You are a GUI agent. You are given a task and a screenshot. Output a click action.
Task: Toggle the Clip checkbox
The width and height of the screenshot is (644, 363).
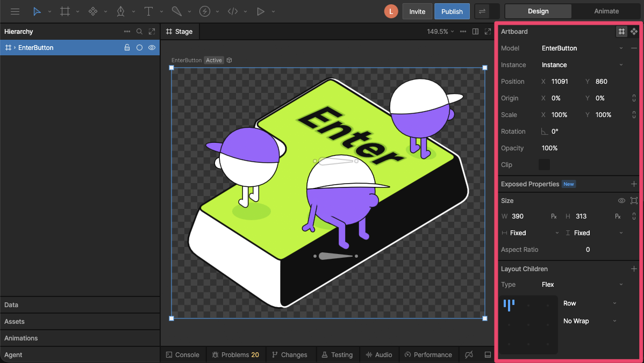544,165
